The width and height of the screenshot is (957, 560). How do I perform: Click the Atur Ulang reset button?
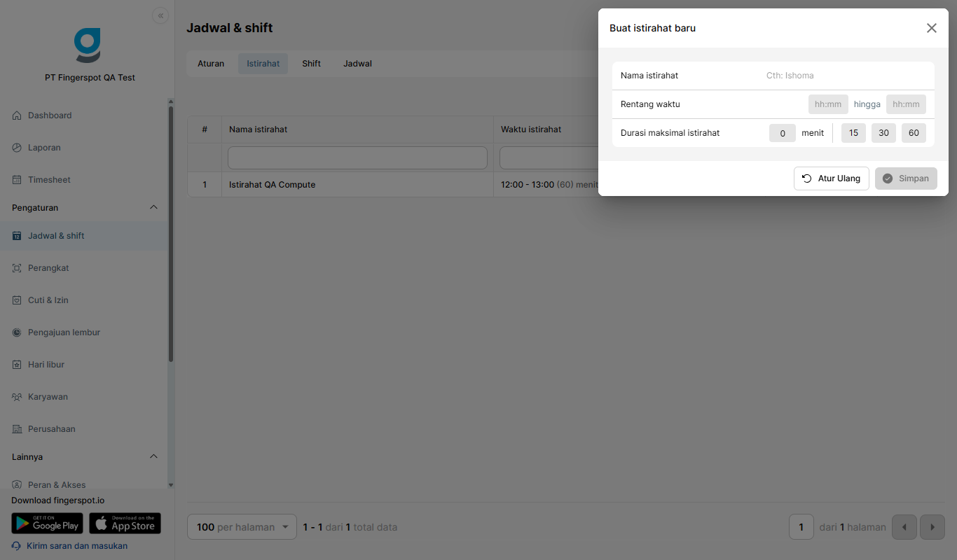tap(832, 178)
